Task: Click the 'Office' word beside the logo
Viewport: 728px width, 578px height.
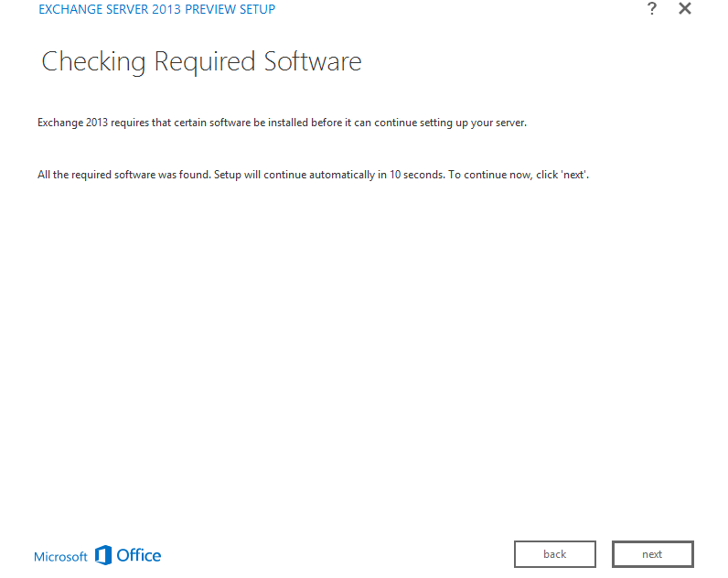Action: 139,555
